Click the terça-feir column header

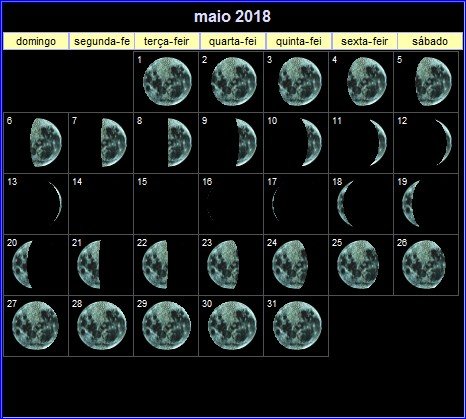tap(167, 41)
